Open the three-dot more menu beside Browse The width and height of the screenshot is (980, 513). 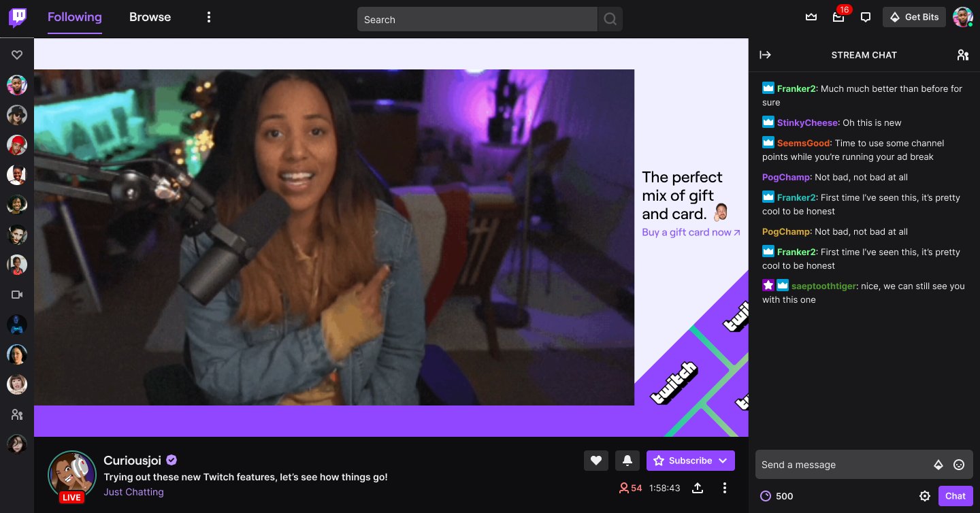[209, 17]
